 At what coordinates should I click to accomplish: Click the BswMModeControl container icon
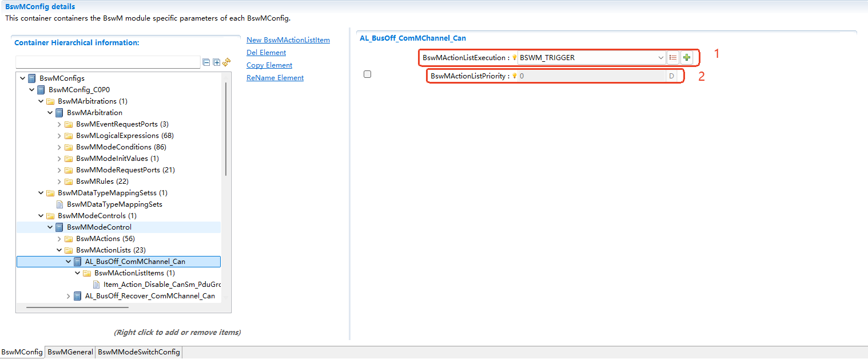[x=59, y=227]
